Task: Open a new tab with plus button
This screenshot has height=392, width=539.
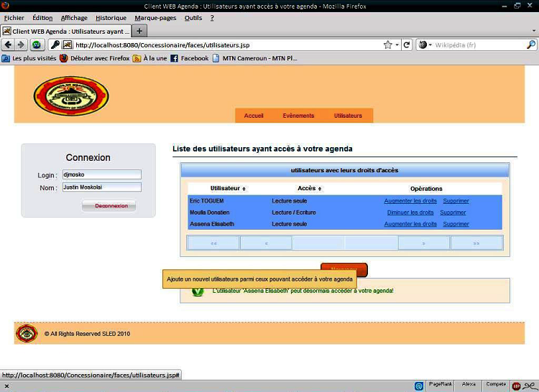Action: [139, 31]
